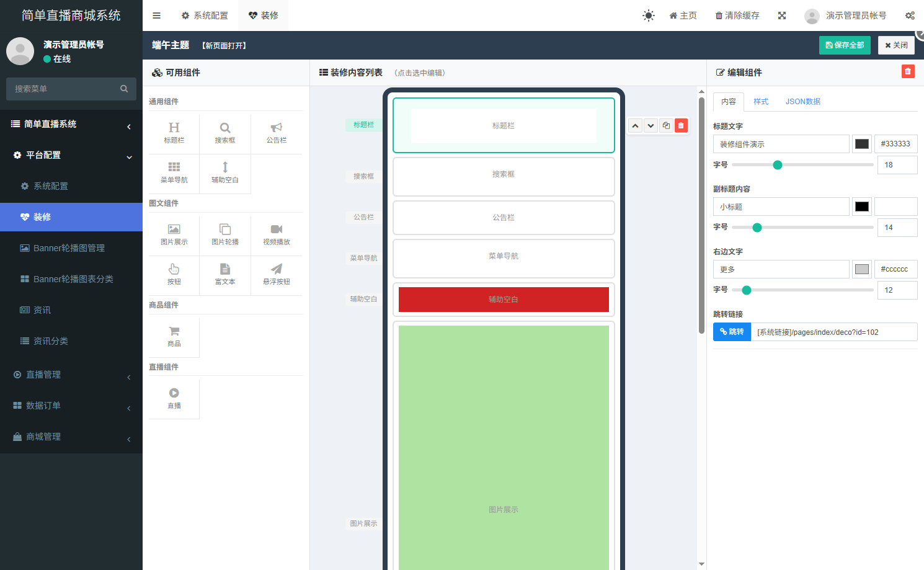The height and width of the screenshot is (570, 924).
Task: Switch to the 内容 editor tab
Action: pyautogui.click(x=729, y=102)
